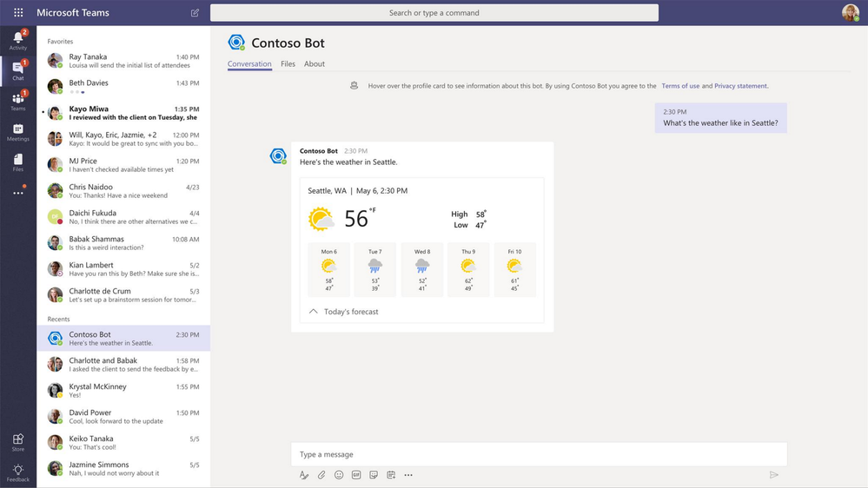Open the Feedback panel

tap(18, 472)
